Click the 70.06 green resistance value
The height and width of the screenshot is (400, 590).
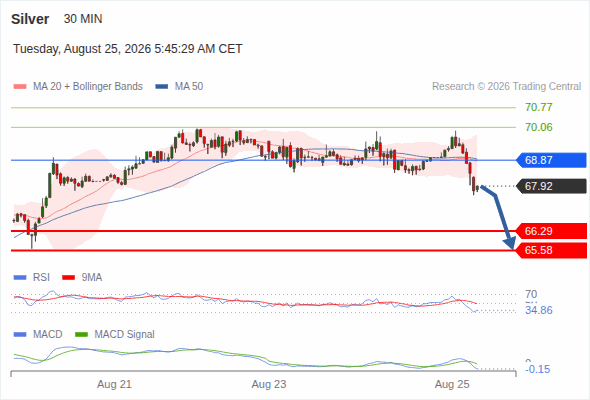coord(539,127)
